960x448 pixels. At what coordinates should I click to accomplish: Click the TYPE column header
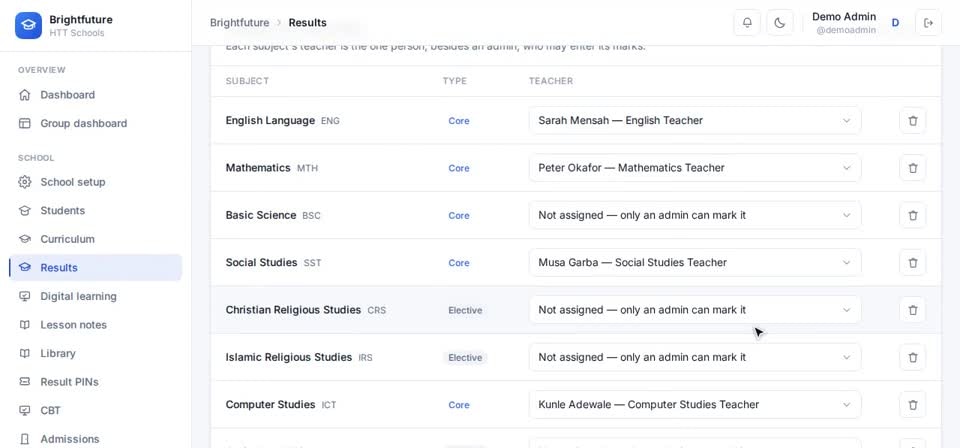point(455,81)
